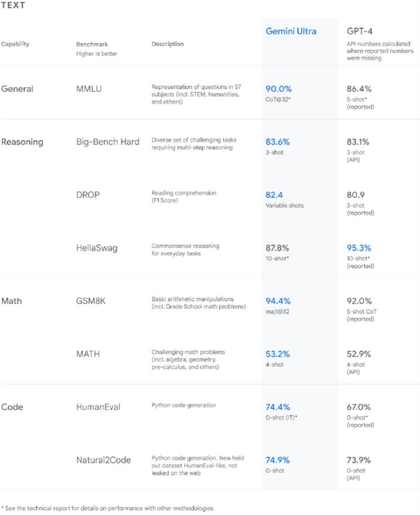Viewport: 420px width, 515px height.
Task: Click the Big-Bench Hard benchmark label
Action: coord(108,142)
